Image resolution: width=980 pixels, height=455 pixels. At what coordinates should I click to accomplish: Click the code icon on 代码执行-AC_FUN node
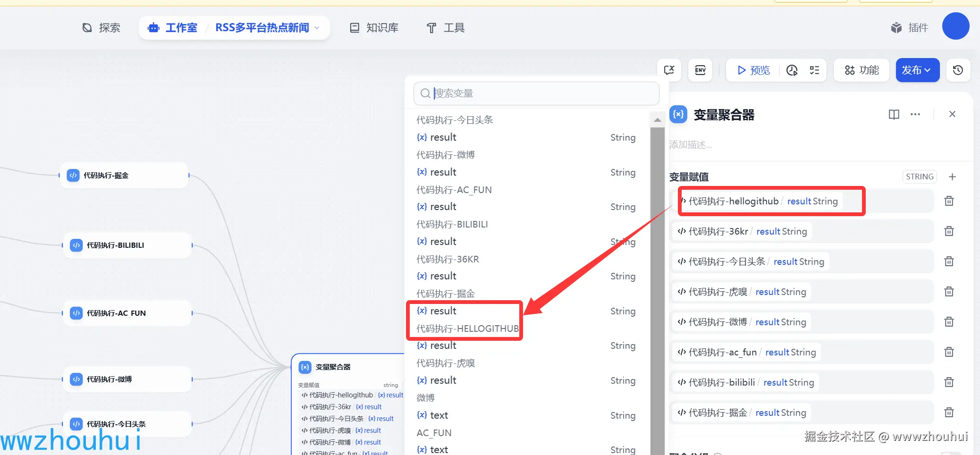76,313
